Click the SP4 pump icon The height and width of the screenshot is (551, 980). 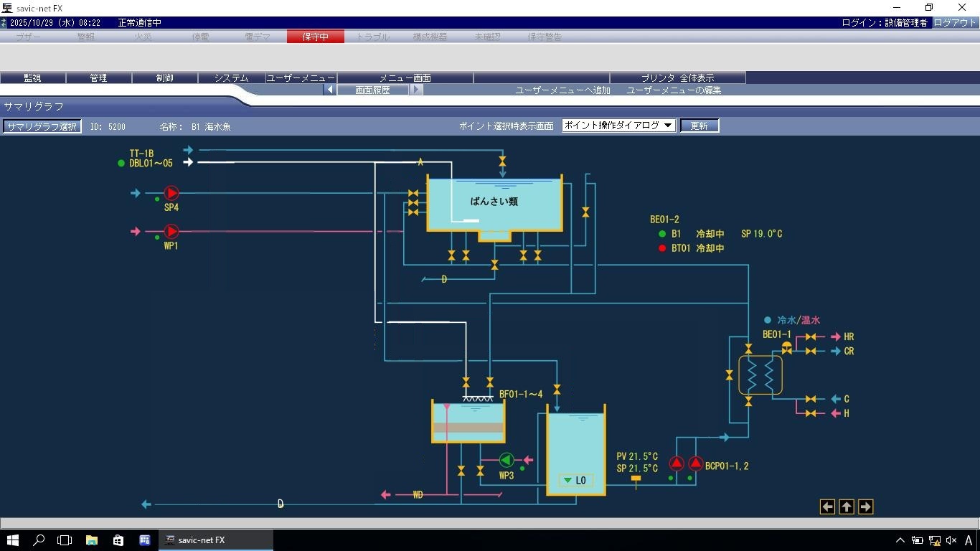[171, 193]
